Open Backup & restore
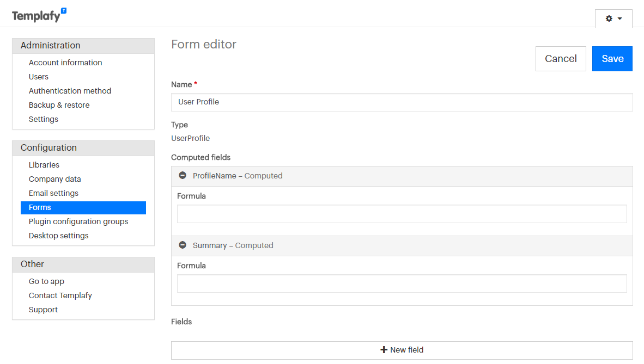The height and width of the screenshot is (364, 644). coord(59,104)
